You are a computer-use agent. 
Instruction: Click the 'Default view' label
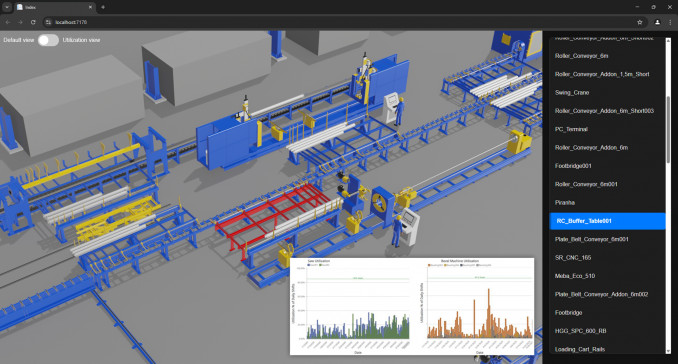click(19, 40)
